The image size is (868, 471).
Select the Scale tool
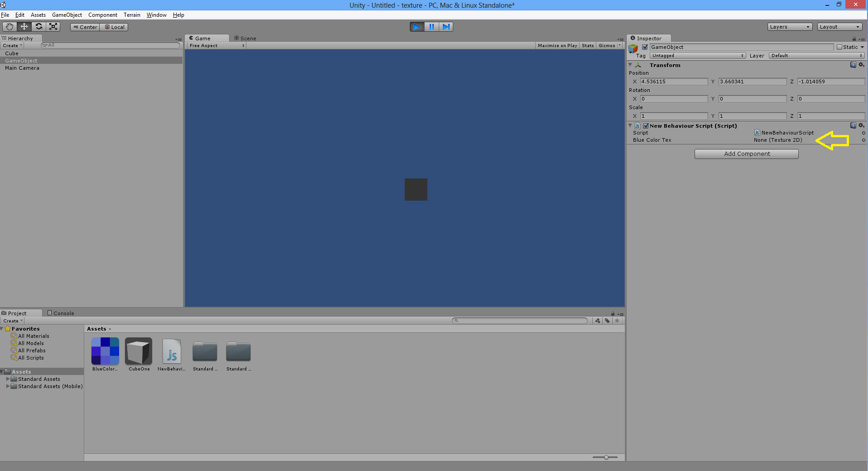[53, 27]
